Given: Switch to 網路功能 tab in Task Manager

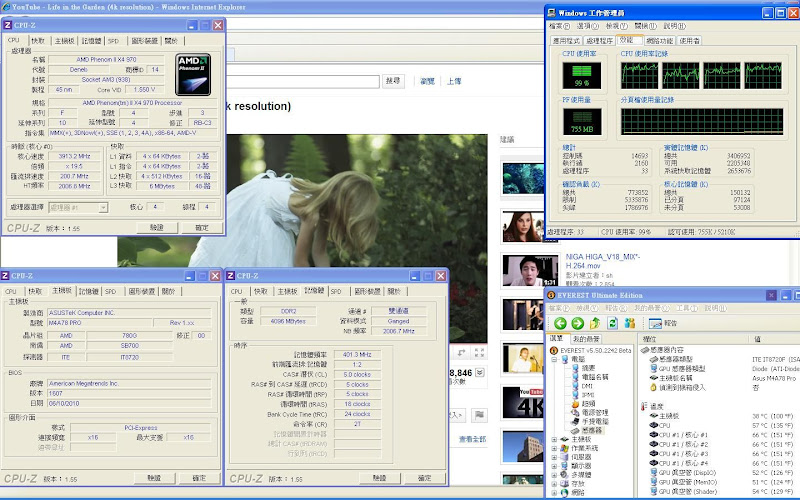Looking at the screenshot, I should [x=659, y=41].
